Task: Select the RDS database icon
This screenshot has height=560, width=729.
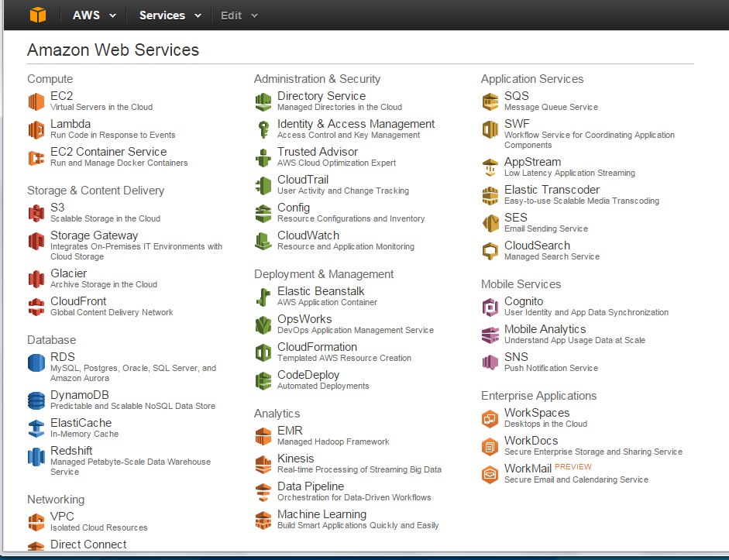Action: point(36,362)
